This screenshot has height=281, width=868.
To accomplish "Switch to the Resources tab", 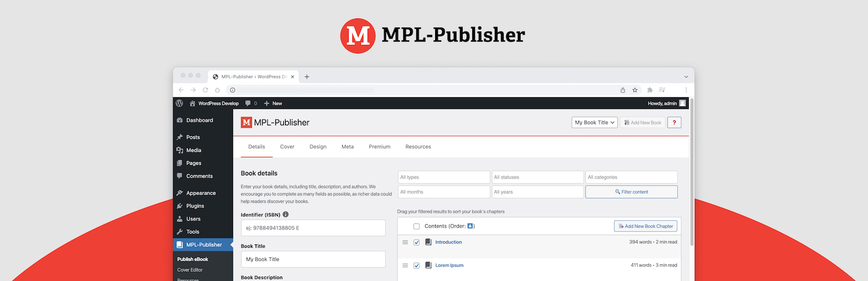I will (x=418, y=147).
